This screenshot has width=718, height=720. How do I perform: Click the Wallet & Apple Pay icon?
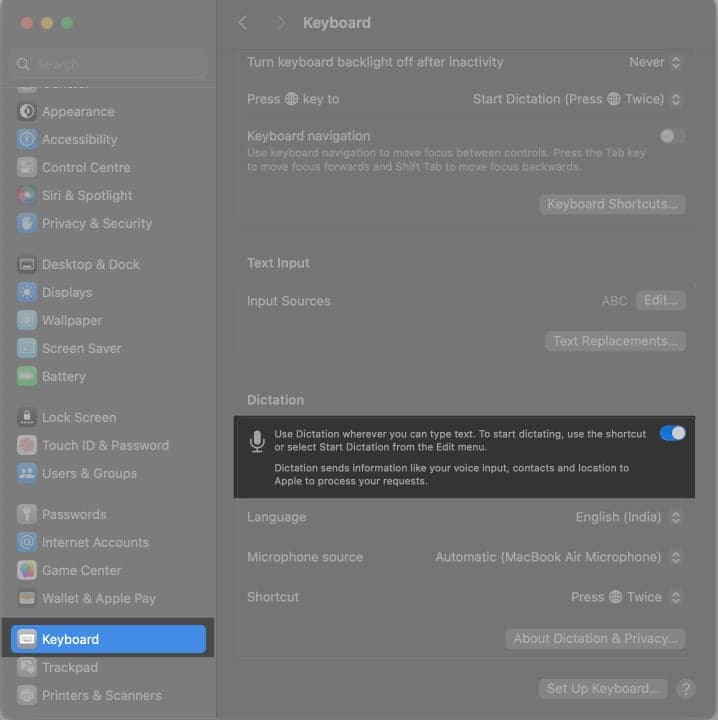[x=27, y=598]
